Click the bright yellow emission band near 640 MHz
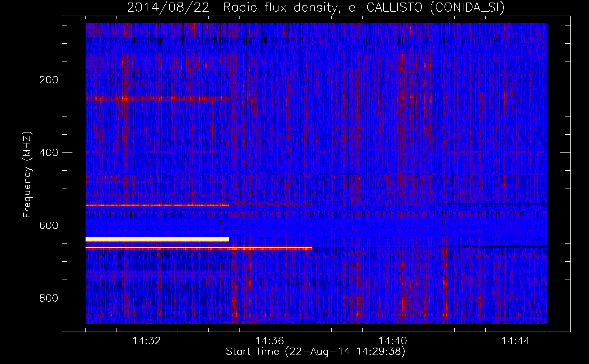Image resolution: width=589 pixels, height=364 pixels. (x=157, y=240)
